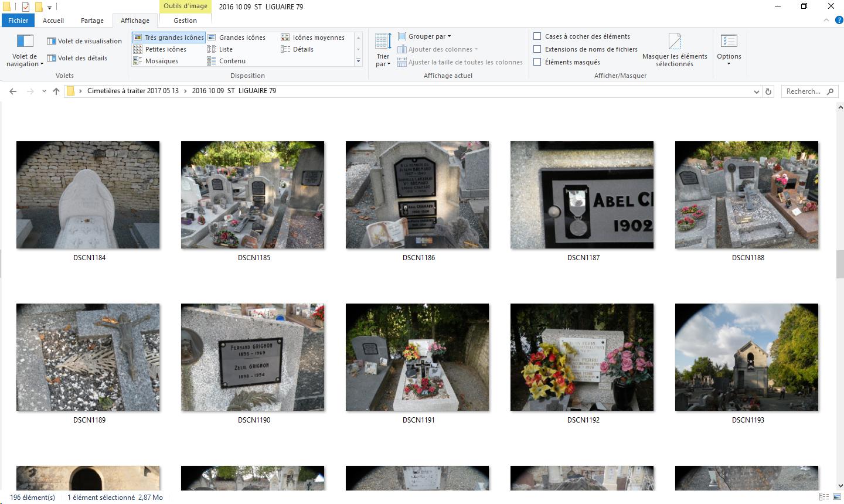Go back with the back arrow
The height and width of the screenshot is (504, 844).
point(13,91)
